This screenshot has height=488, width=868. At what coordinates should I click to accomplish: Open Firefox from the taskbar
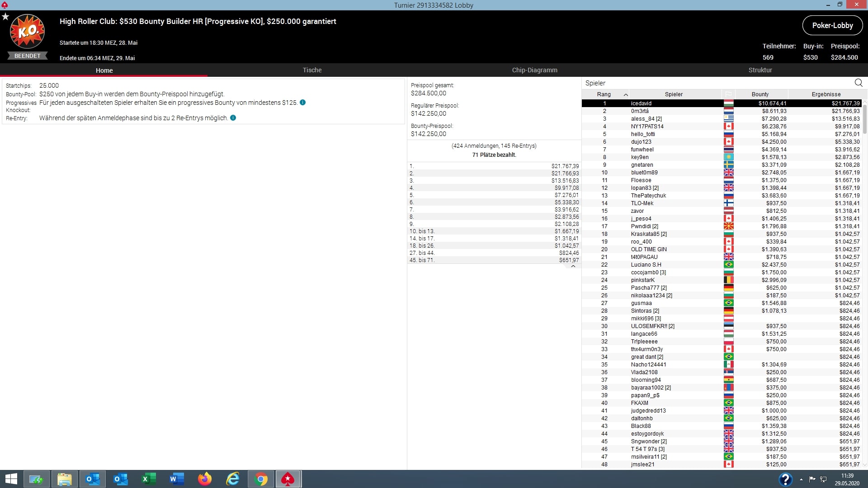click(205, 479)
